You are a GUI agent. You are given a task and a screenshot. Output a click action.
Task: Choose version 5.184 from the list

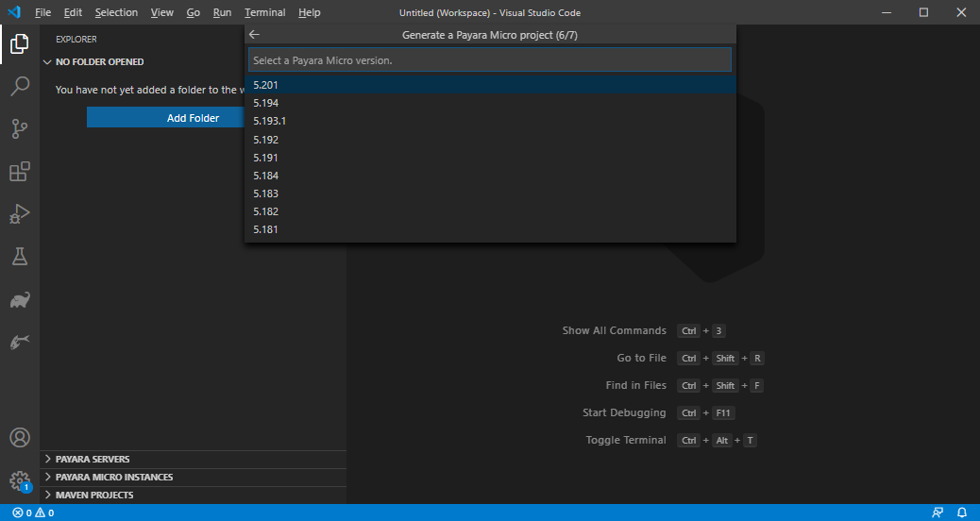[x=265, y=176]
